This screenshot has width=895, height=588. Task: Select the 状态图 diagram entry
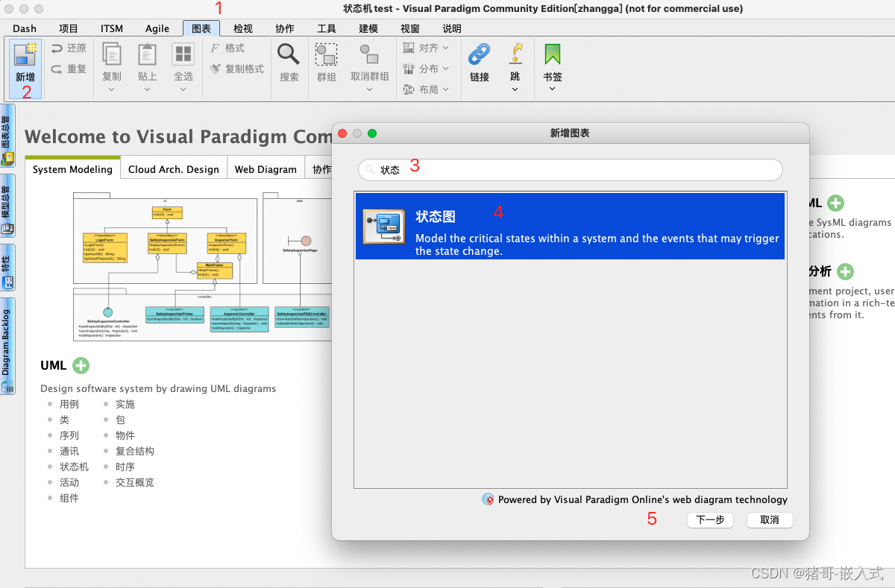tap(570, 226)
